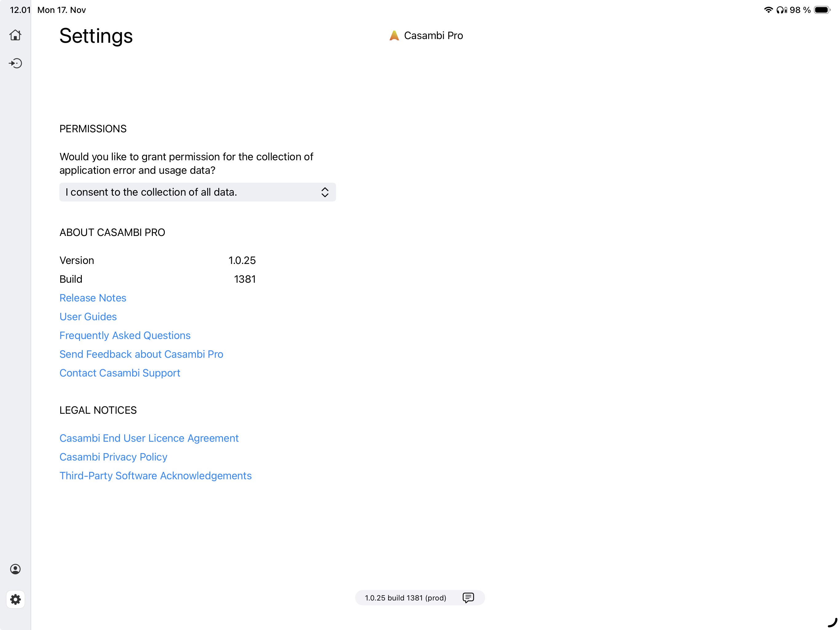Open Casambi Privacy Policy
This screenshot has width=840, height=630.
click(113, 457)
